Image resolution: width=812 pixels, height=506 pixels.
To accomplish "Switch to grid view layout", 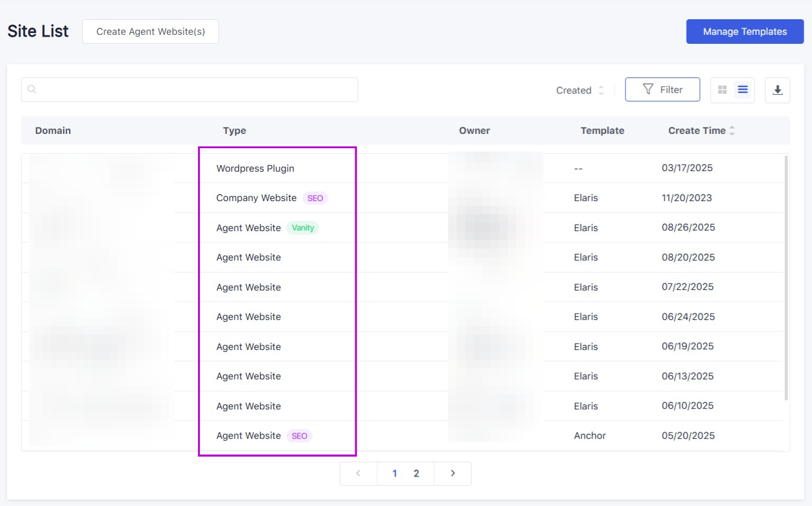I will pos(723,90).
